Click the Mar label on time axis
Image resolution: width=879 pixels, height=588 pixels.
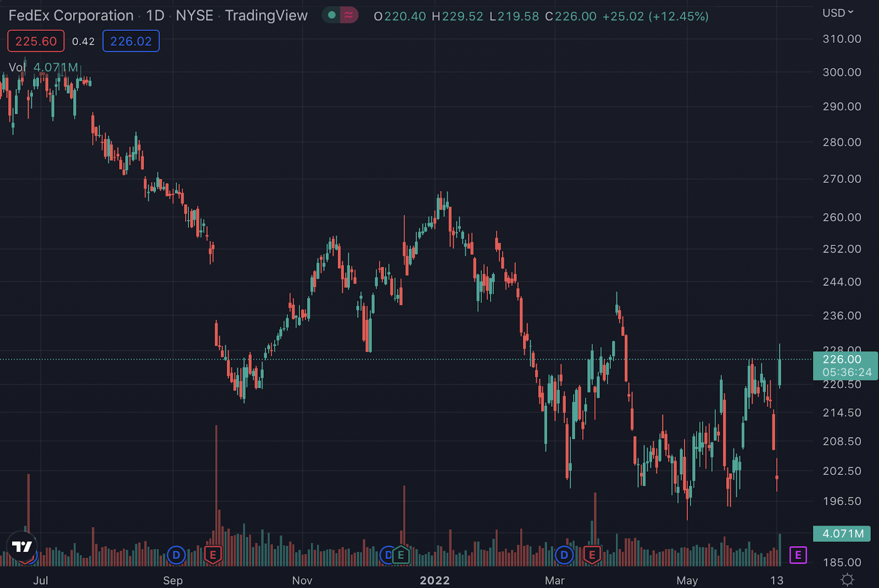[x=555, y=580]
